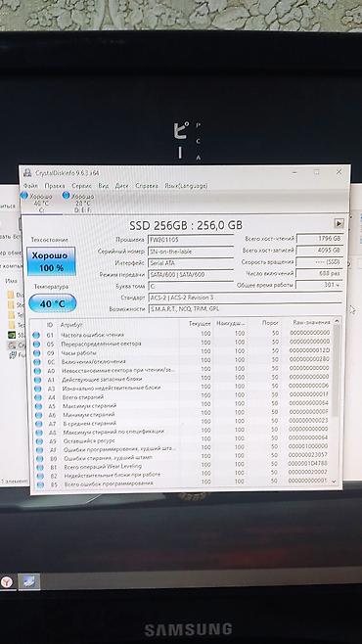Screen dimensions: 362x644
Task: Open the Диск menu
Action: 121,186
